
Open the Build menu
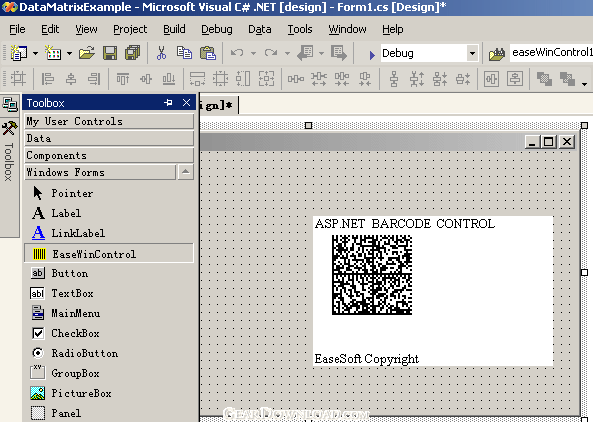pyautogui.click(x=174, y=29)
